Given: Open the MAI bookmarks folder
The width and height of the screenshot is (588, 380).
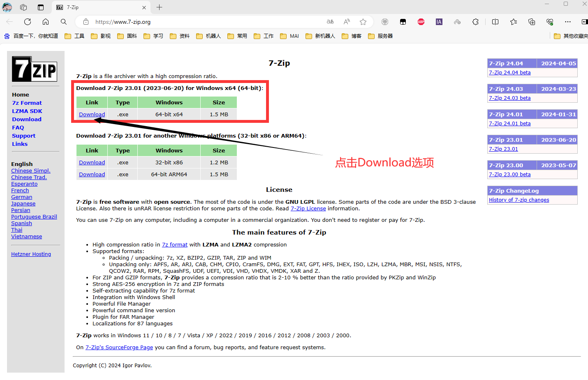Looking at the screenshot, I should [x=289, y=36].
